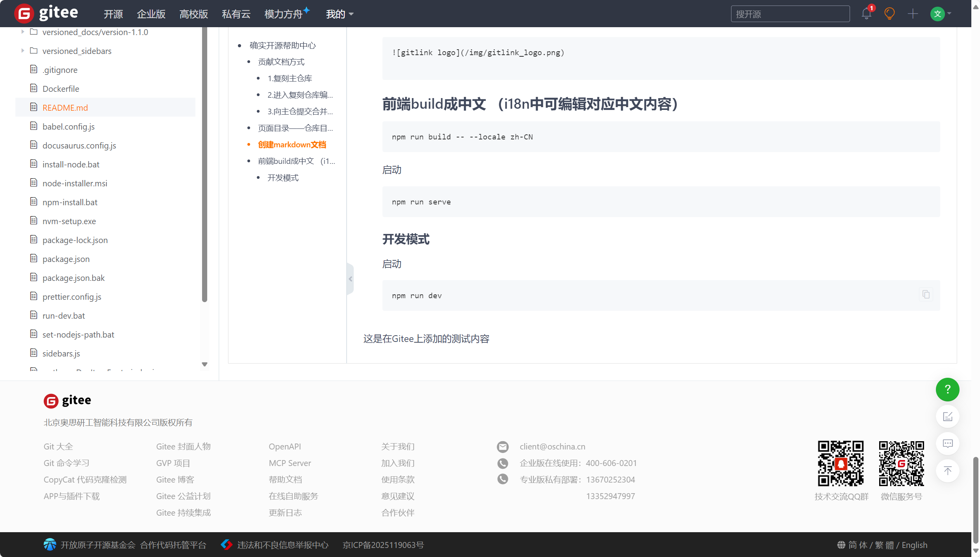Viewport: 980px width, 557px height.
Task: Open the 京ICP备2025119063号 link
Action: 383,545
